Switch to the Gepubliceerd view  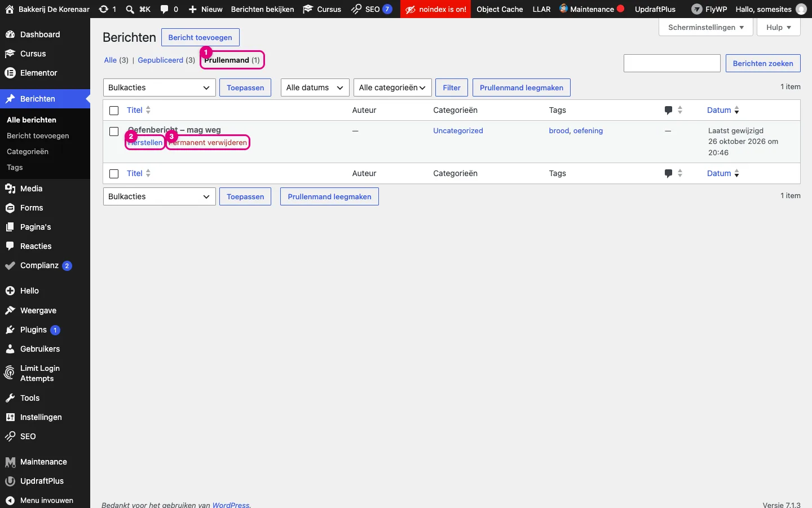tap(161, 60)
